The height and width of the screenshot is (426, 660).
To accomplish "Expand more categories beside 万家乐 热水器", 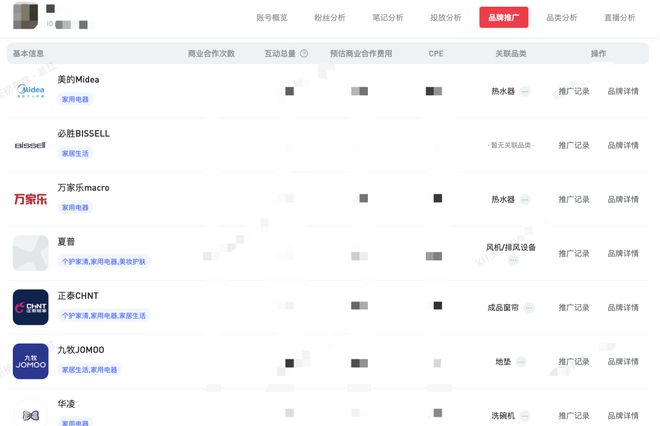I will [525, 199].
